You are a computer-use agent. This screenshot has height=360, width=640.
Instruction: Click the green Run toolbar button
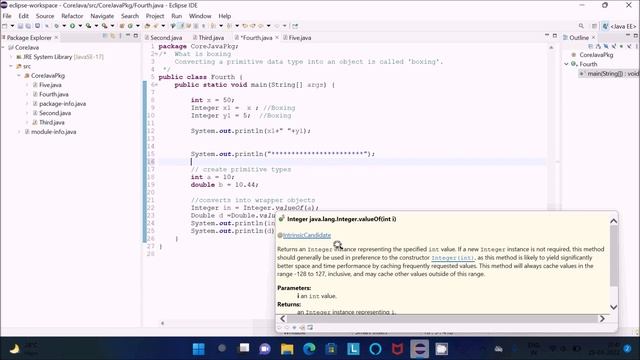[72, 26]
